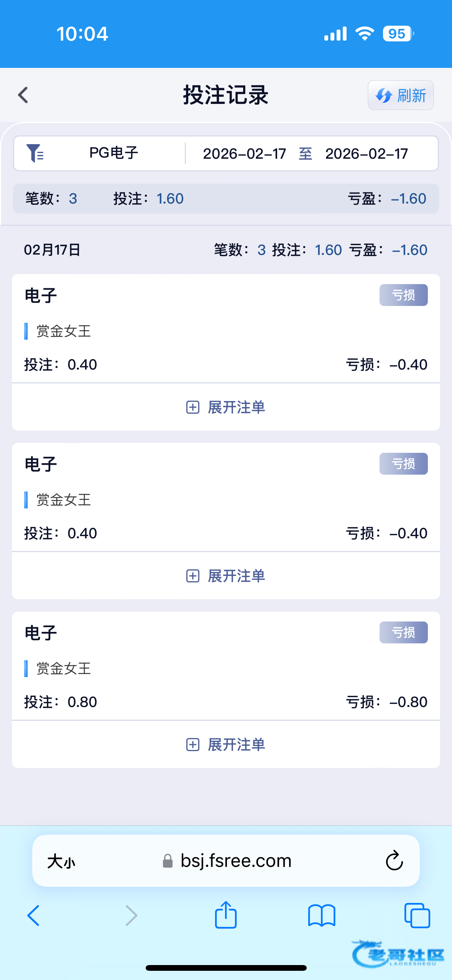Open the Safari tabs overview icon
This screenshot has width=452, height=980.
click(x=417, y=916)
